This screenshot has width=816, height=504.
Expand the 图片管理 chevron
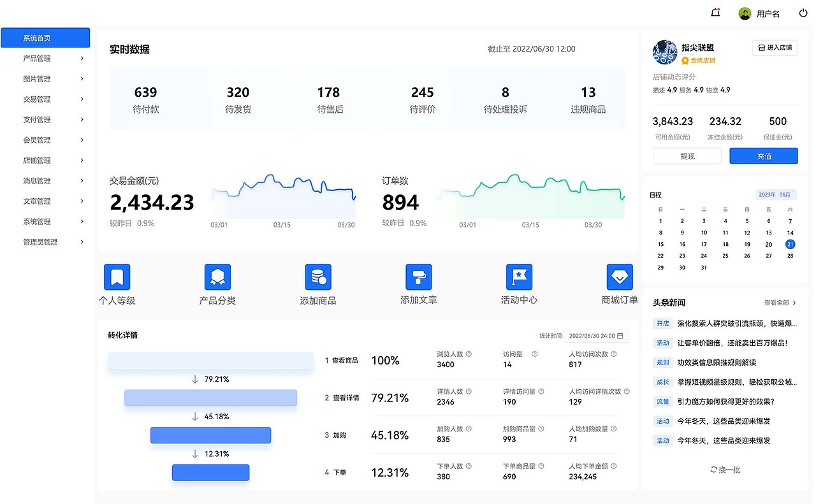click(x=82, y=79)
